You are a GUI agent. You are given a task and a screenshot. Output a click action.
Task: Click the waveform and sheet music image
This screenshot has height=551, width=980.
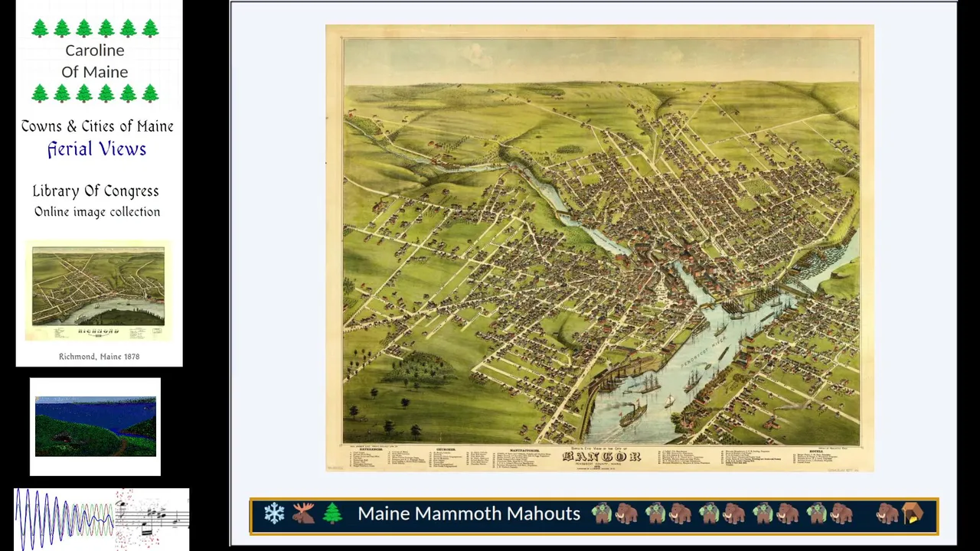coord(102,518)
